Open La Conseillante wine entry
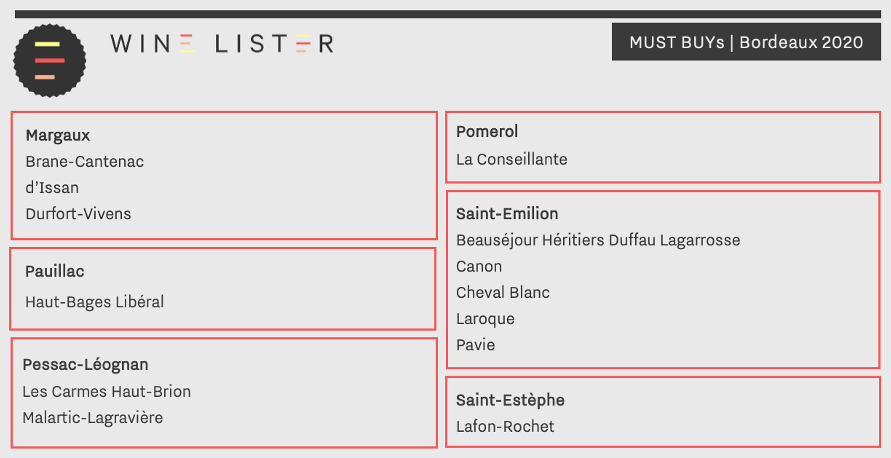891x458 pixels. tap(511, 159)
